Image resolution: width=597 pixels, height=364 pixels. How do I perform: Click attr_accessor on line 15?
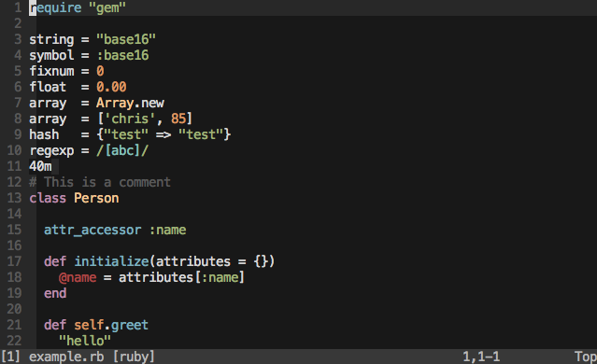pyautogui.click(x=92, y=231)
